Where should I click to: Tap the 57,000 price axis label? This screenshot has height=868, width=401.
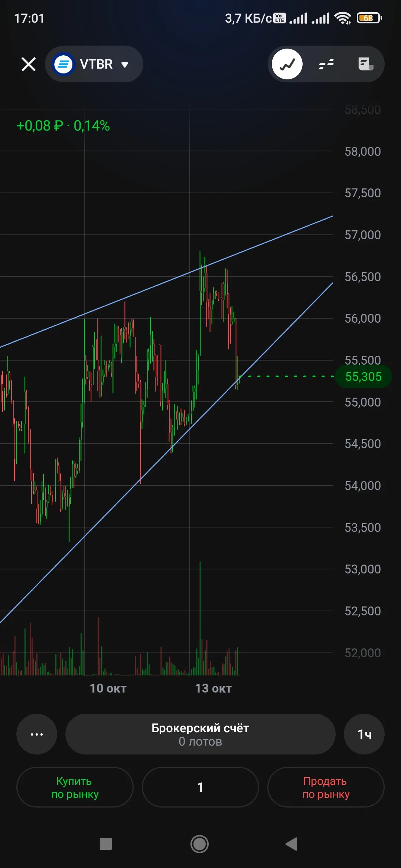[x=363, y=235]
